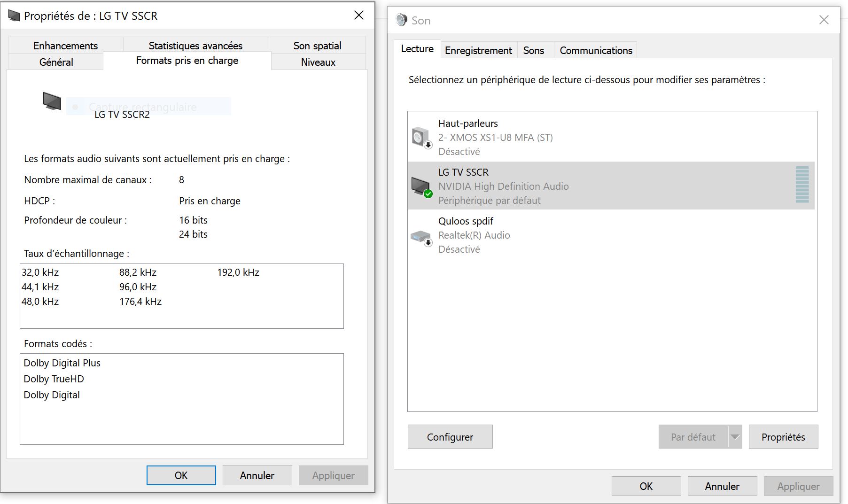Screen dimensions: 848x504
Task: Select the Quloos spdif Realtek device row
Action: pos(611,235)
